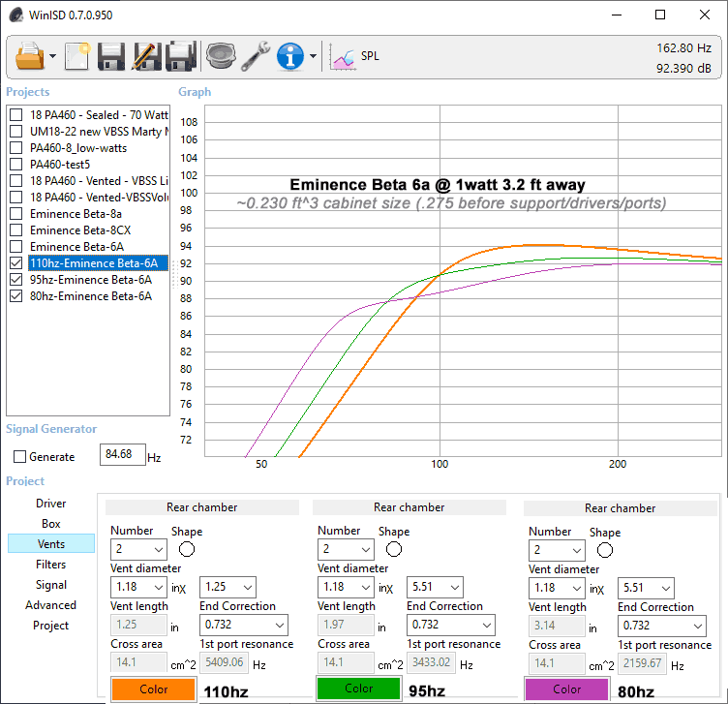728x704 pixels.
Task: Open 110hz second dimension 1.25 dropdown
Action: click(227, 588)
